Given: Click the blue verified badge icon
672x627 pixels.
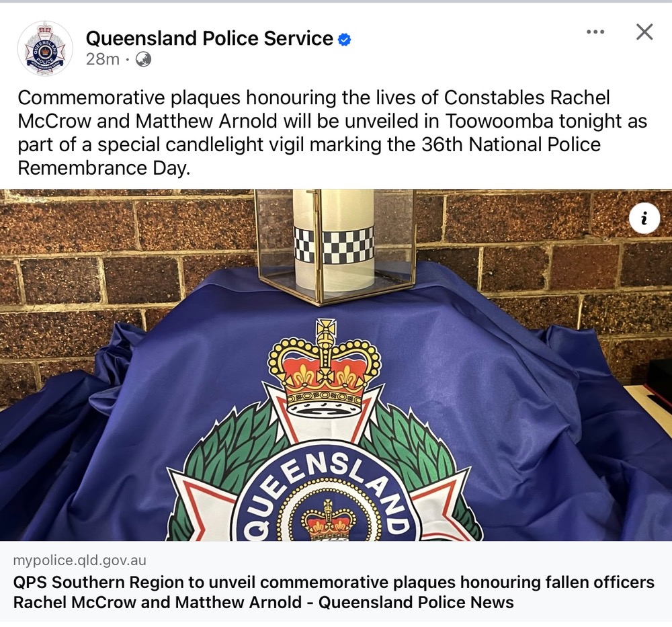Looking at the screenshot, I should coord(344,40).
